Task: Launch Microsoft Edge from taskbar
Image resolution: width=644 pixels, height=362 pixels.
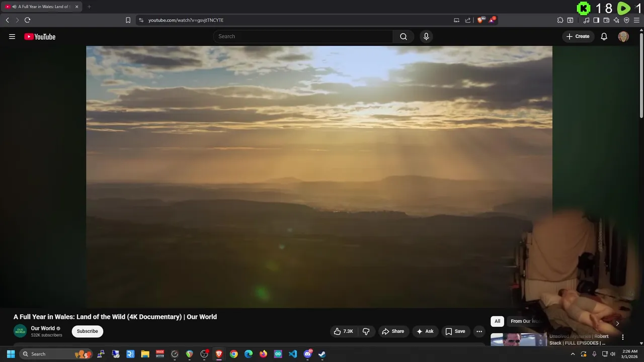Action: 249,354
